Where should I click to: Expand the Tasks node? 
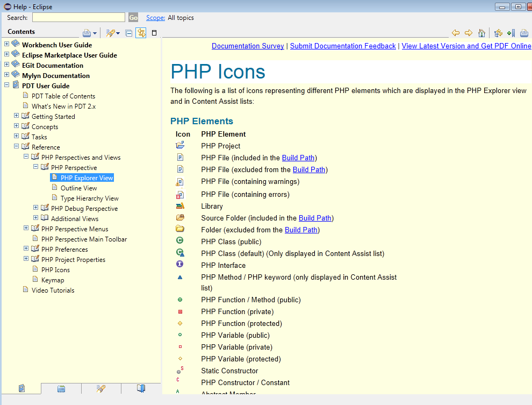[x=16, y=136]
